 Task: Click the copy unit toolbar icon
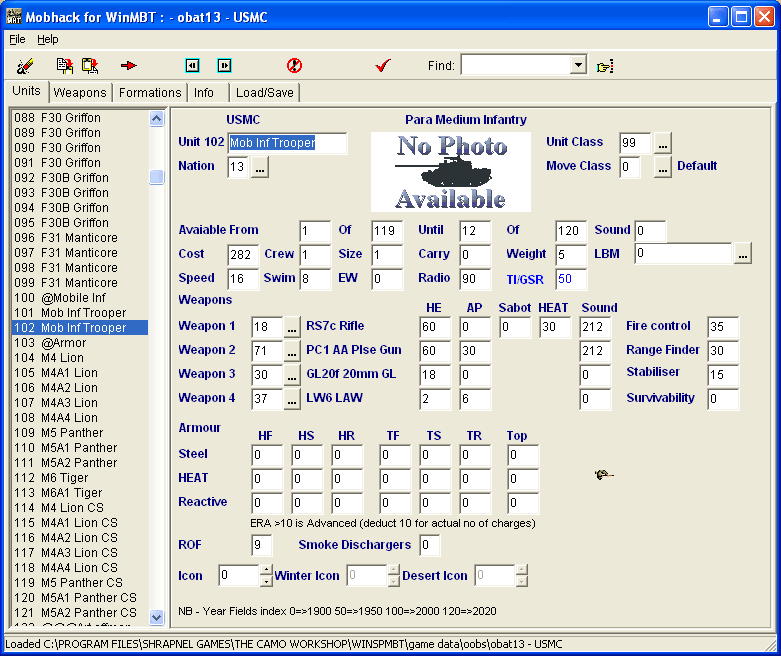pos(65,66)
